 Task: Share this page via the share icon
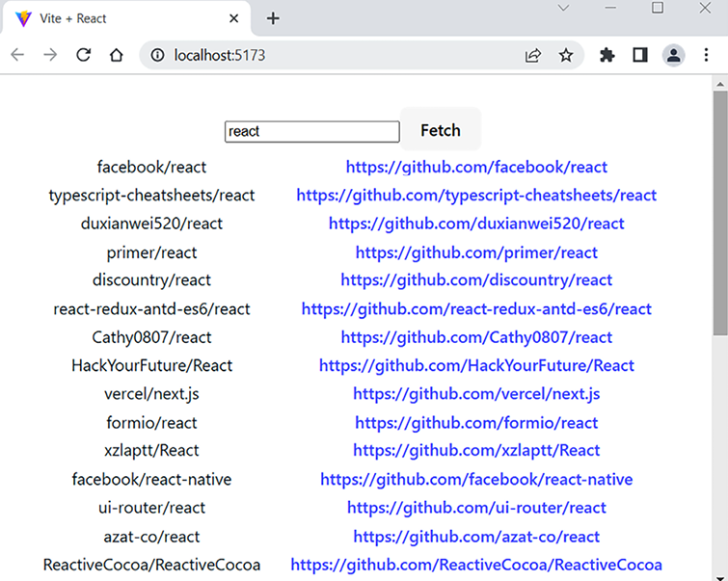(x=533, y=55)
